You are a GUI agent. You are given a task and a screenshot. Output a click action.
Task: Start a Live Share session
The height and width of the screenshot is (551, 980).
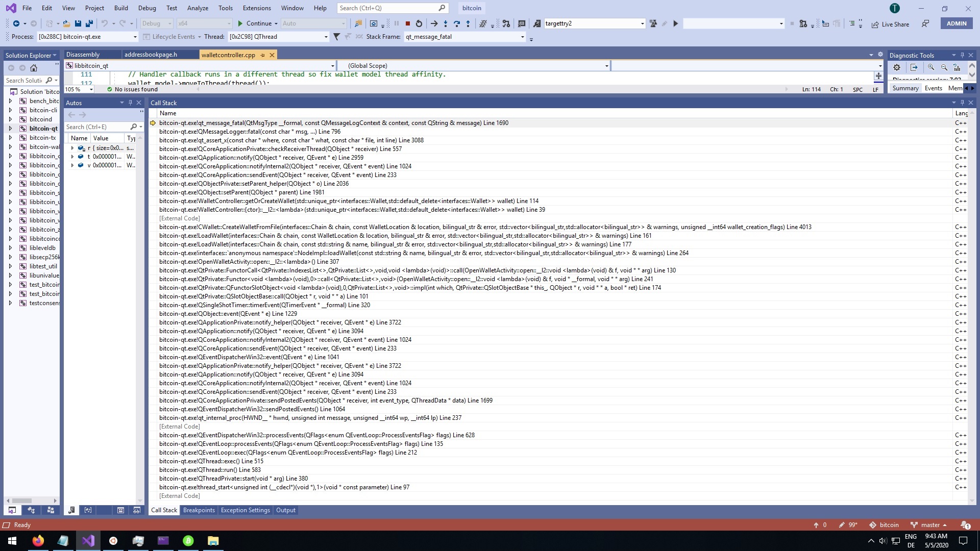coord(891,24)
